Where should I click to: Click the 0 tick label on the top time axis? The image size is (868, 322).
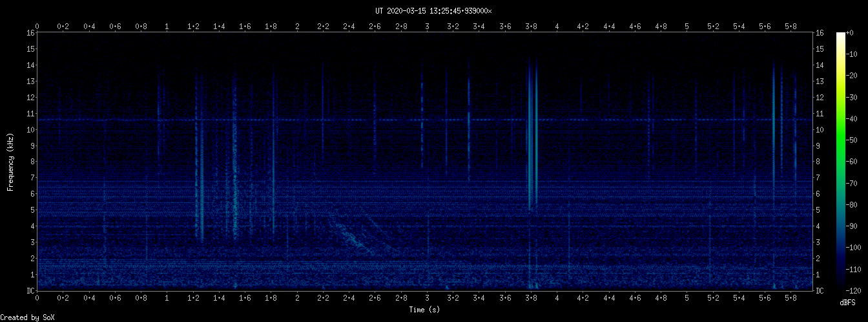coord(37,27)
